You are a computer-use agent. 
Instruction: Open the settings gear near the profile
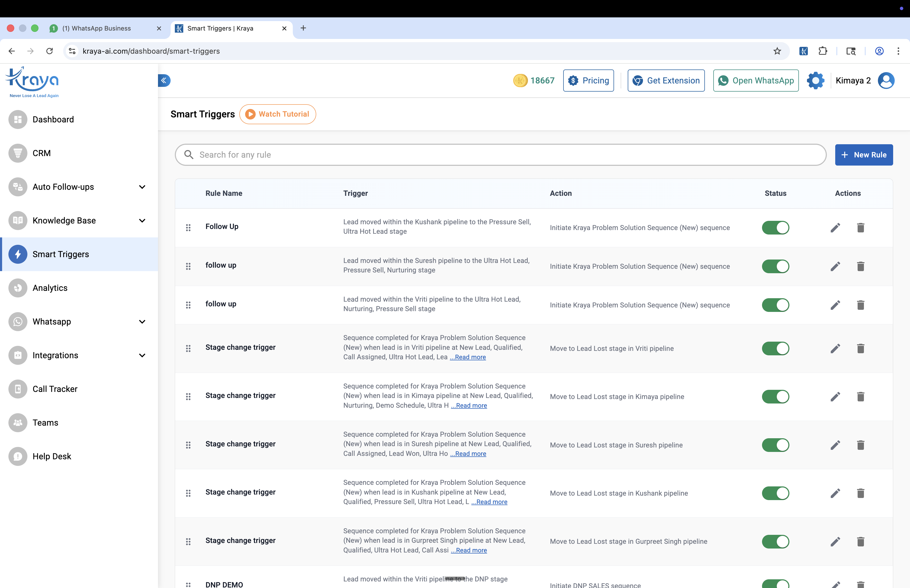816,80
